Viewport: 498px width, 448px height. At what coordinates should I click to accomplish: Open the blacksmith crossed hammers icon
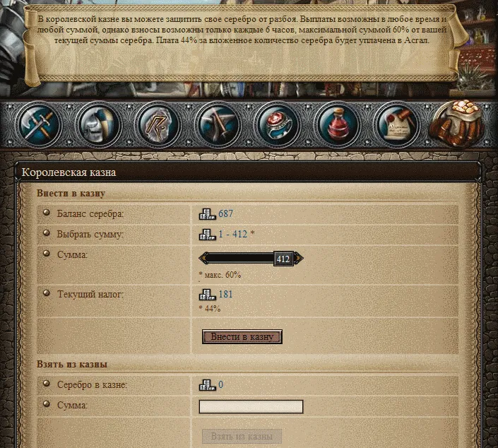(x=218, y=125)
